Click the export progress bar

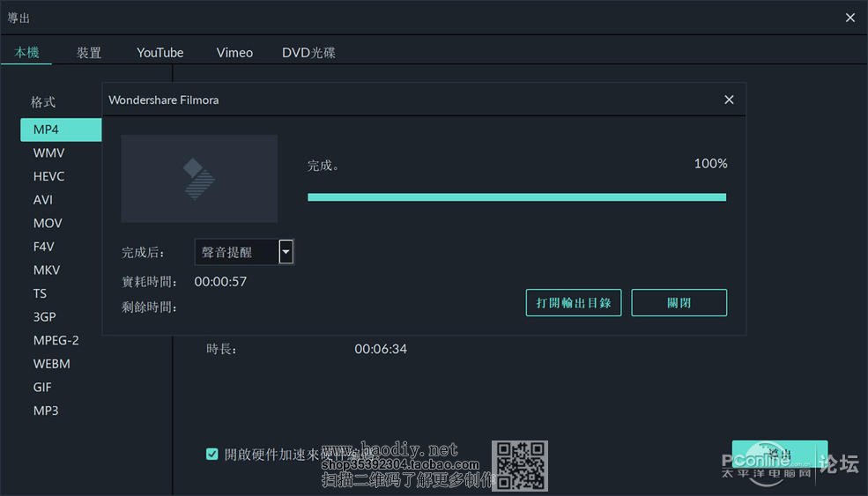click(516, 197)
